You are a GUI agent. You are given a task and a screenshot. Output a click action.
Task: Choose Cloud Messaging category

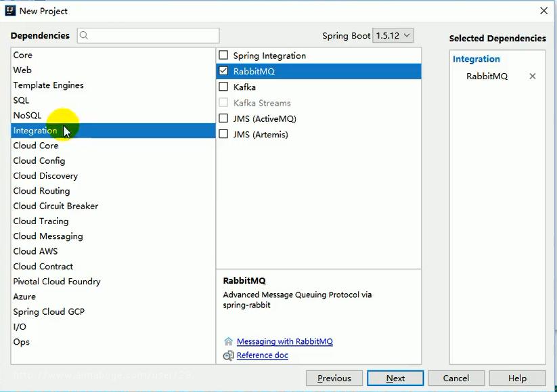tap(113, 236)
